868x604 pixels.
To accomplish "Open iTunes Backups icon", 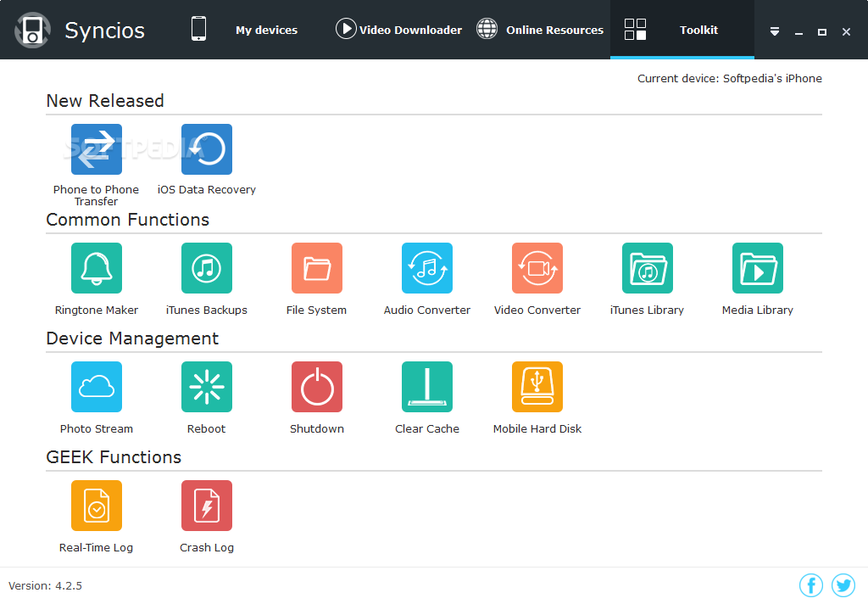I will (207, 268).
